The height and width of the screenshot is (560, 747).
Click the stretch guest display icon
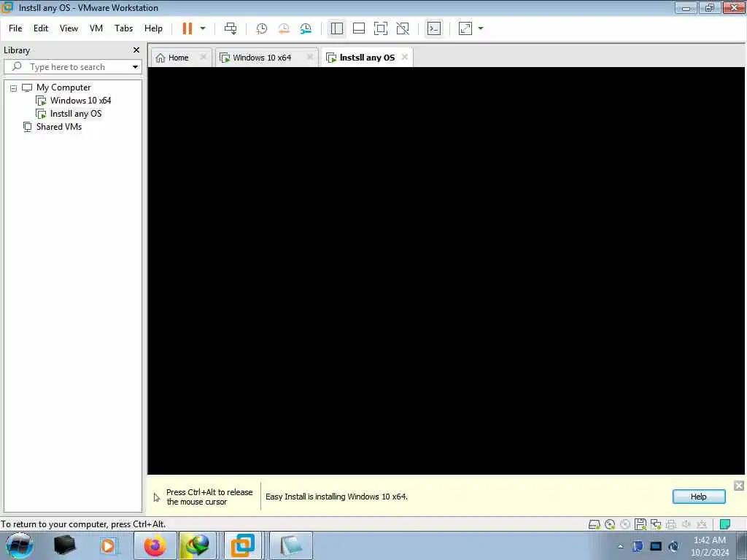point(465,28)
